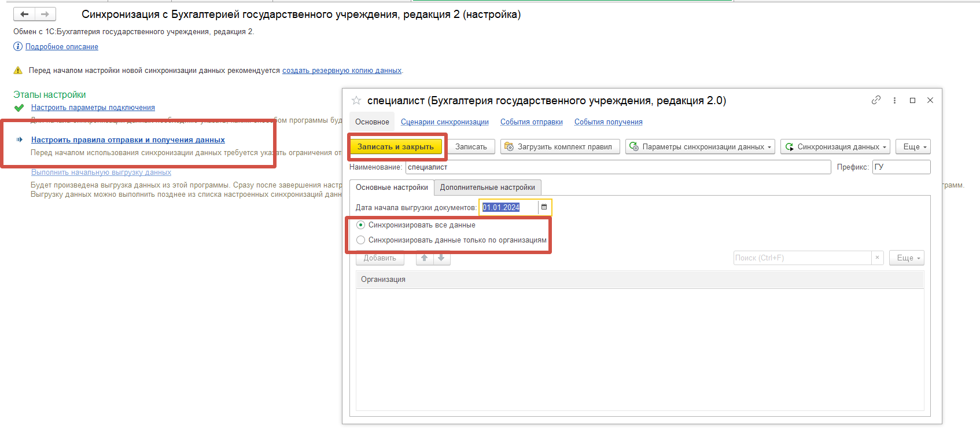Switch to Основные настройки tab

pos(392,188)
